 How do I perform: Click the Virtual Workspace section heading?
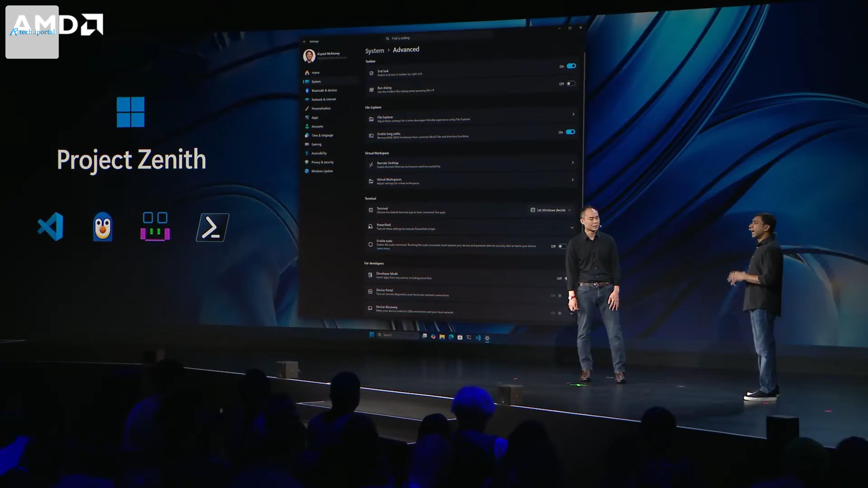(377, 153)
